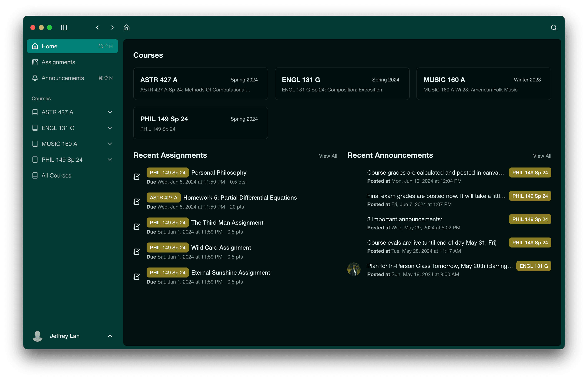Click the Personal Philosophy assignment edit icon

[x=137, y=176]
